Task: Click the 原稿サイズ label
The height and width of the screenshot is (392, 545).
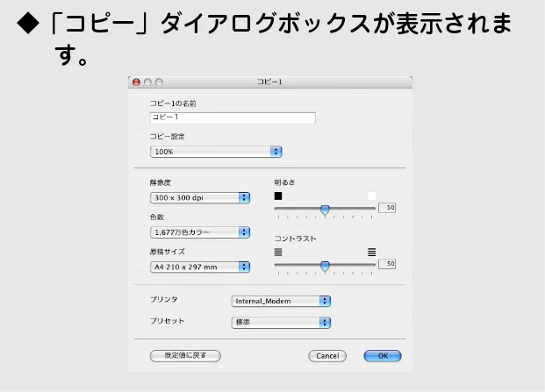Action: [167, 252]
